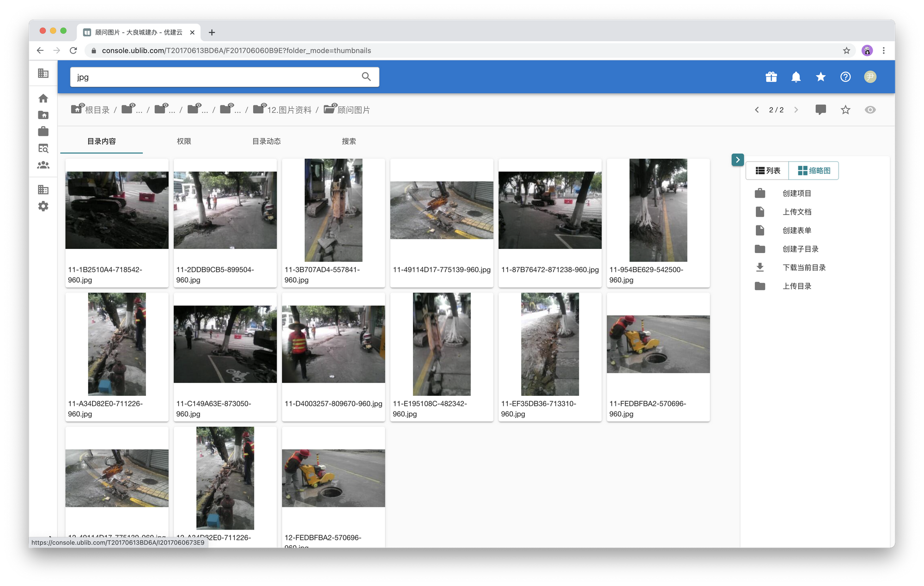
Task: Open thumbnail 11-D4003257-809670-960.jpg
Action: click(x=333, y=344)
